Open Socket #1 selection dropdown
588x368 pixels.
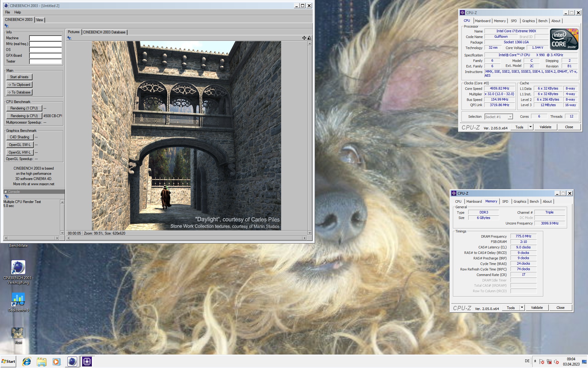click(x=499, y=117)
